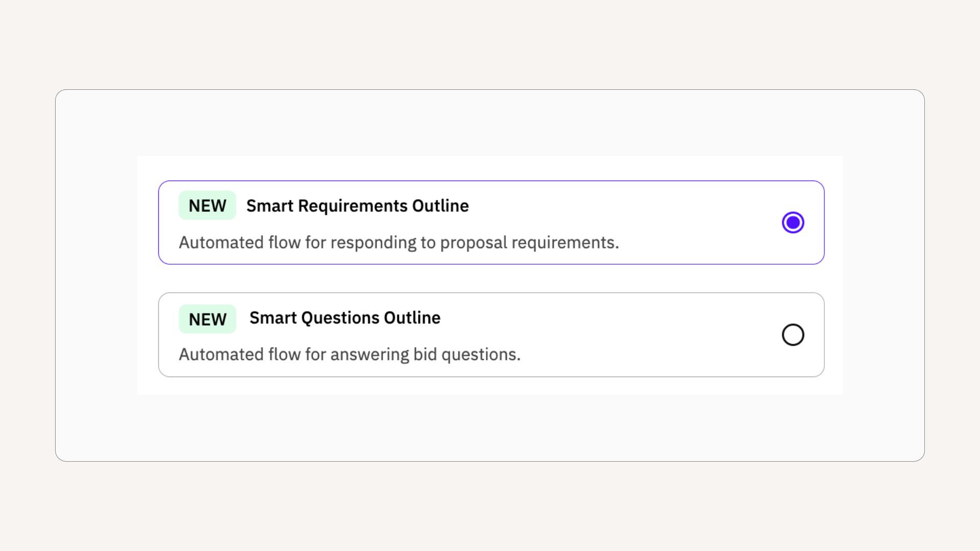
Task: Select the Smart Questions Outline radio button
Action: [x=793, y=335]
